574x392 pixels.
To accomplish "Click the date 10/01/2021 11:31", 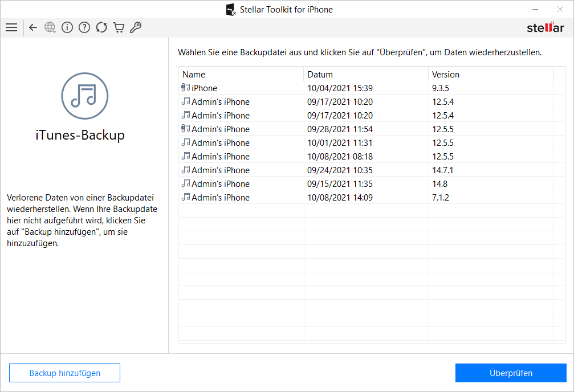I will (x=340, y=143).
